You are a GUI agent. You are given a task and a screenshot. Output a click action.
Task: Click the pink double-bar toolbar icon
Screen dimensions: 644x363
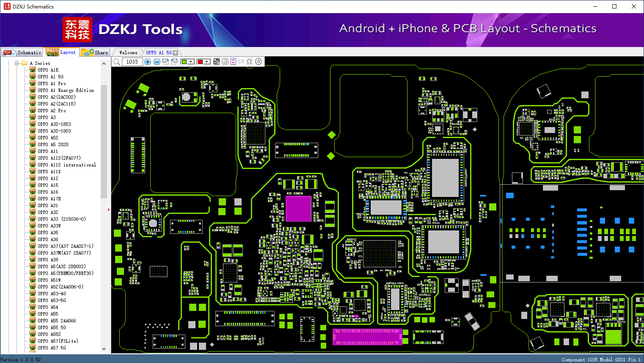[233, 61]
